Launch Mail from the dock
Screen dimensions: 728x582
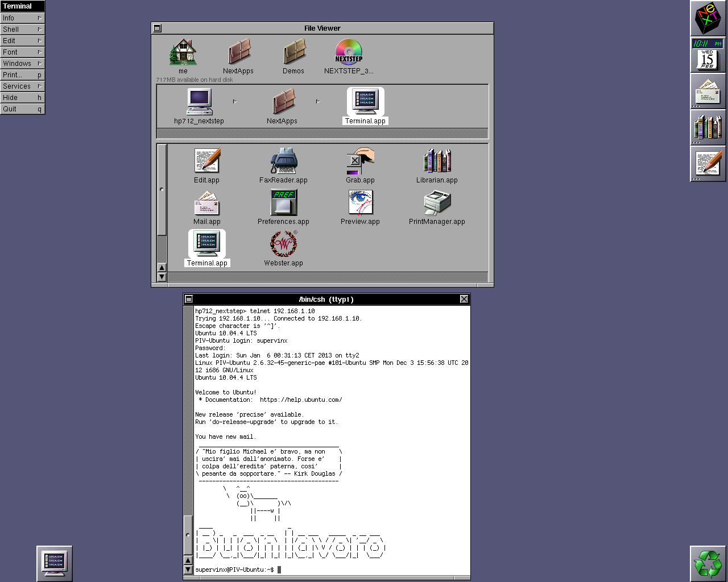708,91
